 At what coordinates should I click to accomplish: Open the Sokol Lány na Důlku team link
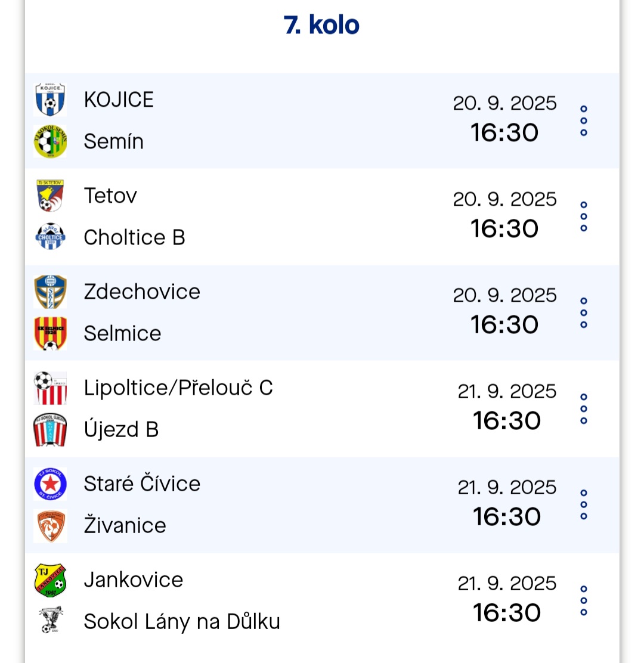point(182,621)
